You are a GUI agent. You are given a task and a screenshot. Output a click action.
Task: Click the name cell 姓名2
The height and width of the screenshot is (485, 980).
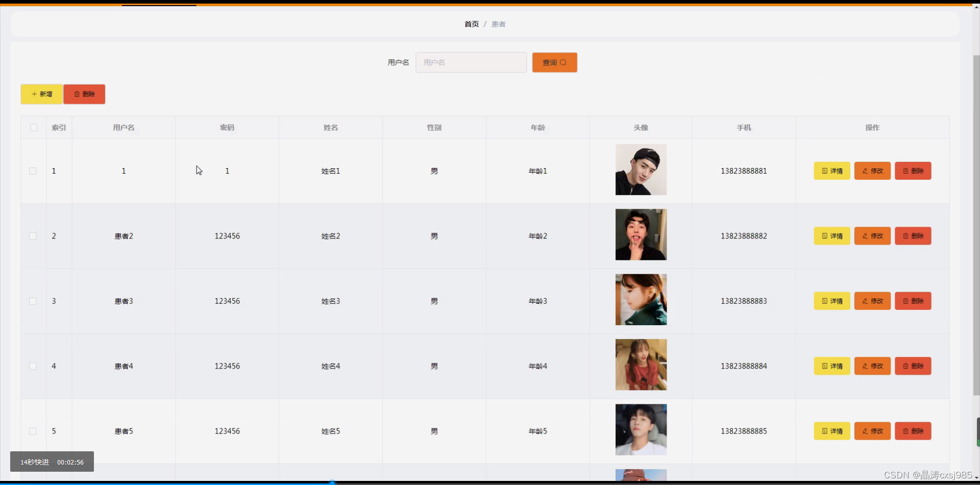click(331, 236)
